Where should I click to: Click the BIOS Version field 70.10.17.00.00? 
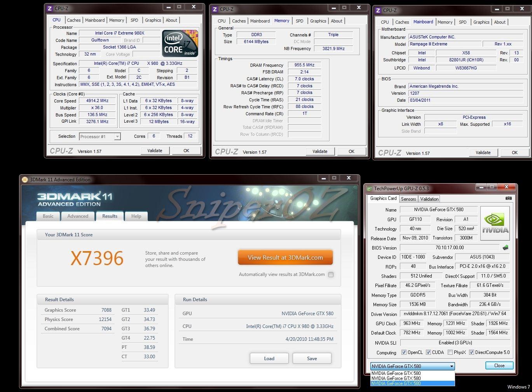pyautogui.click(x=450, y=248)
